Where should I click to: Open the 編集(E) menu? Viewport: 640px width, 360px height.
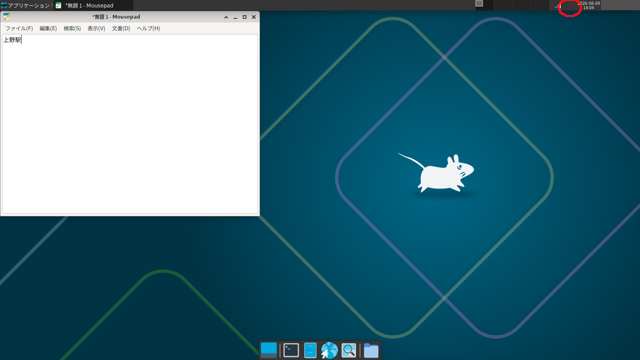coord(48,29)
